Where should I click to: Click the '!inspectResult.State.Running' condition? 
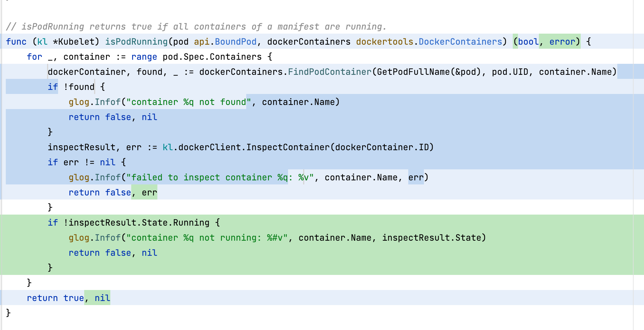(136, 223)
